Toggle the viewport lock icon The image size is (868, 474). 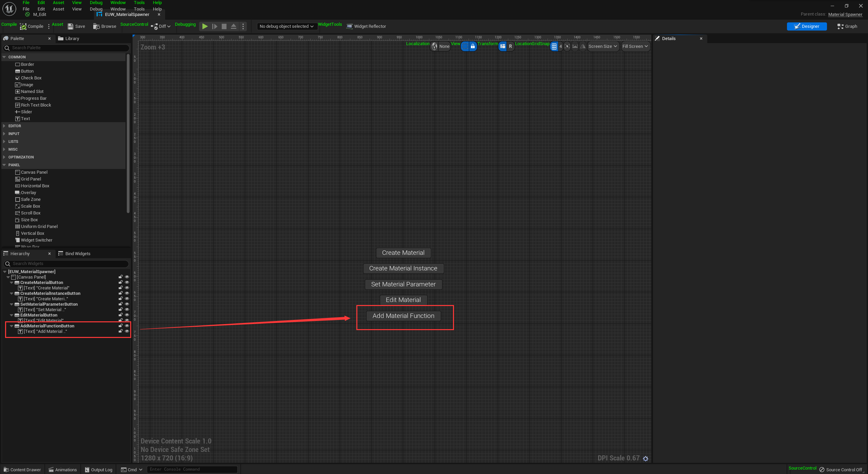point(473,46)
